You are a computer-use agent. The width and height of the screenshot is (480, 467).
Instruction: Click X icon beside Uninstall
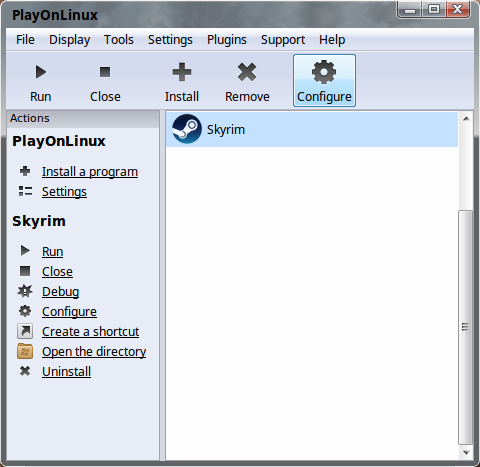click(25, 371)
